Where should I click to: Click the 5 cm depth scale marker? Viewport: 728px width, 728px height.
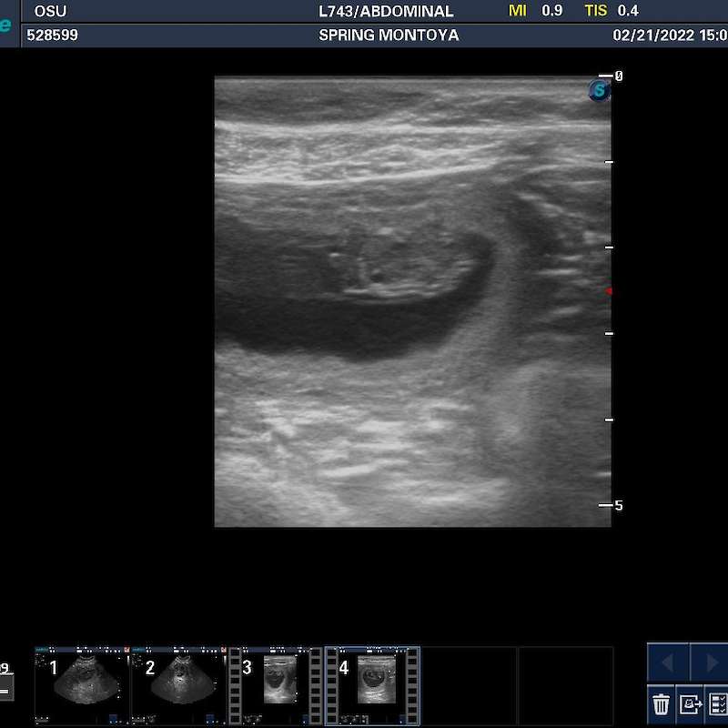click(618, 505)
